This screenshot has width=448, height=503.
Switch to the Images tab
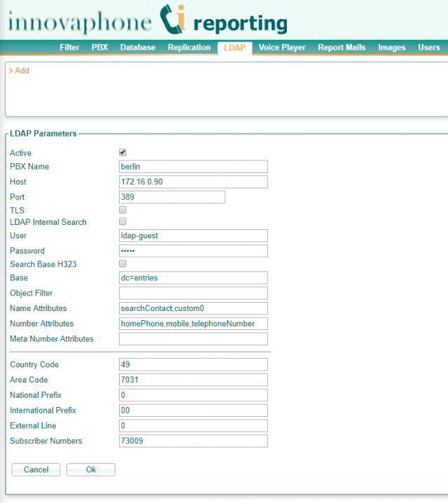coord(391,48)
